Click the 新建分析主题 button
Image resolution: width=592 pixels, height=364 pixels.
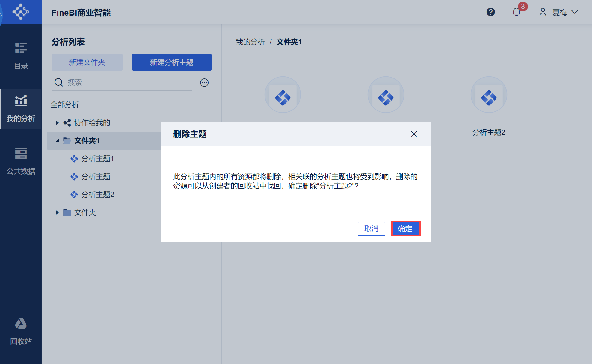click(172, 62)
